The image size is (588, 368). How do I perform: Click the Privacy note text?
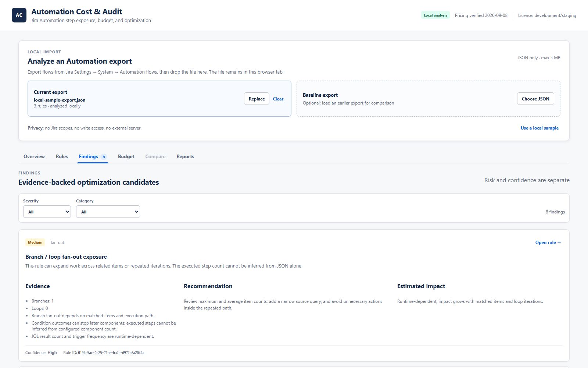tap(85, 128)
